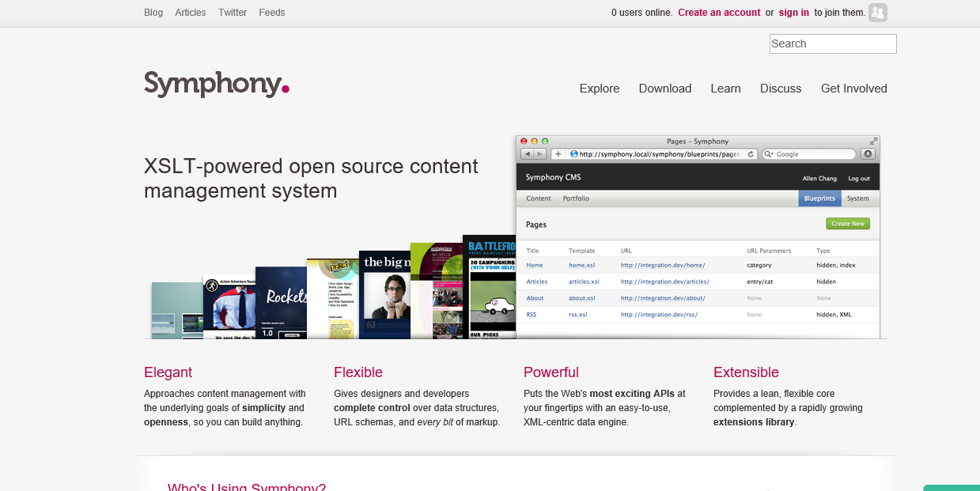Focus the Search input field
This screenshot has height=491, width=980.
pyautogui.click(x=833, y=43)
